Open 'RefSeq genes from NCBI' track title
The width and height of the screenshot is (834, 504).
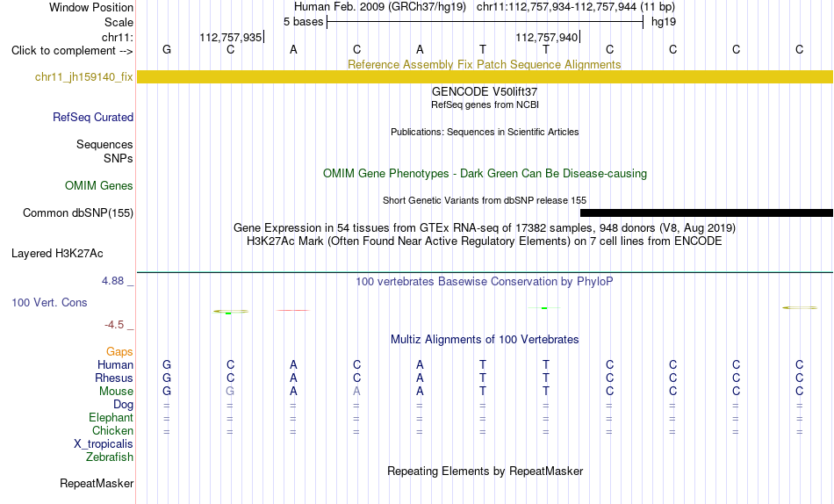[x=485, y=104]
